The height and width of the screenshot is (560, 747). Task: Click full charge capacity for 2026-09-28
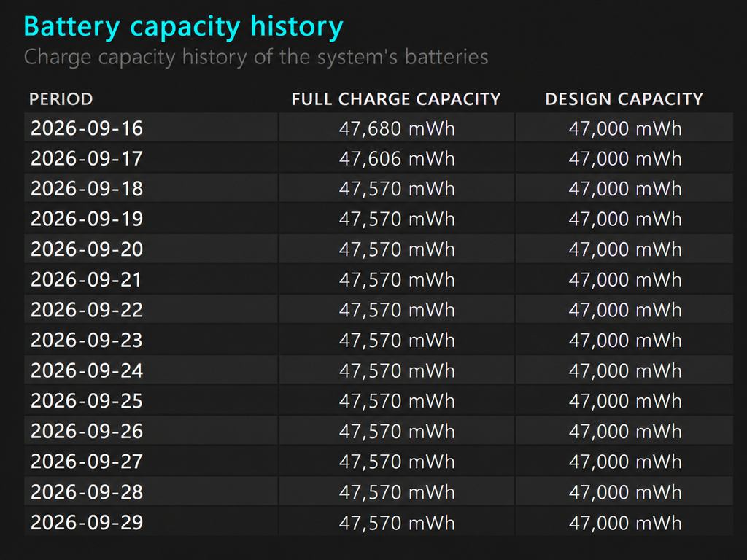[x=397, y=492]
